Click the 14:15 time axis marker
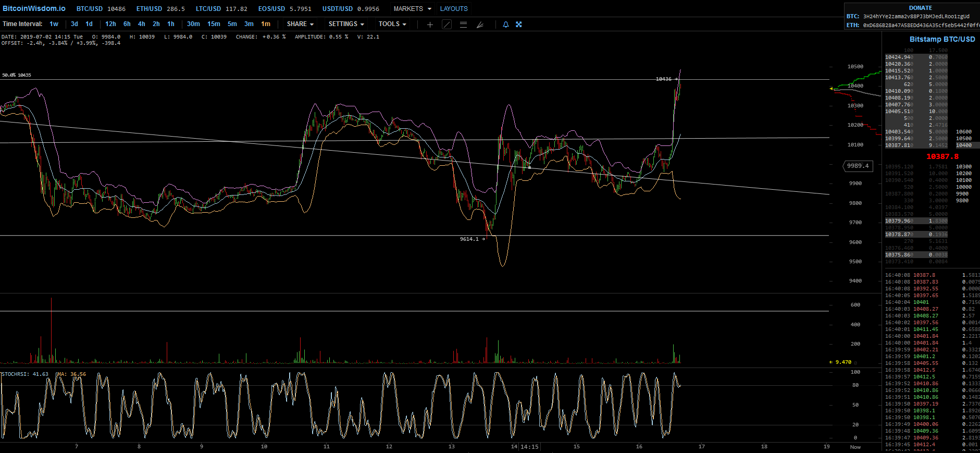Screen dimensions: 980x453 coord(529,447)
